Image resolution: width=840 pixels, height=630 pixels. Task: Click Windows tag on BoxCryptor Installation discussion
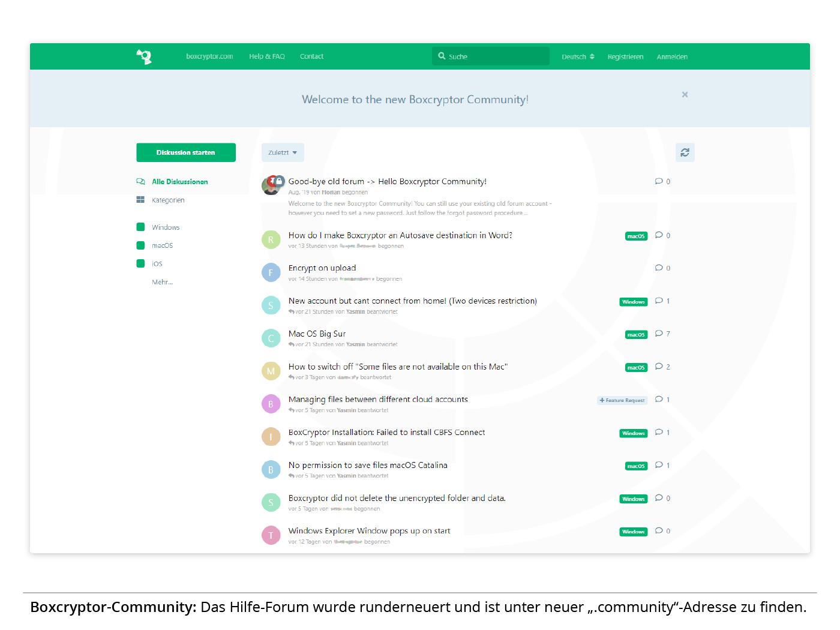click(x=634, y=433)
